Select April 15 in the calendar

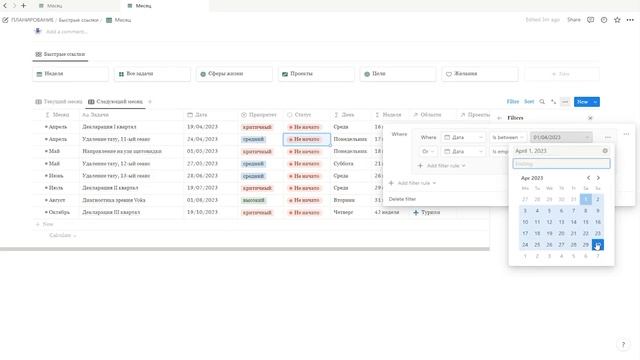586,222
